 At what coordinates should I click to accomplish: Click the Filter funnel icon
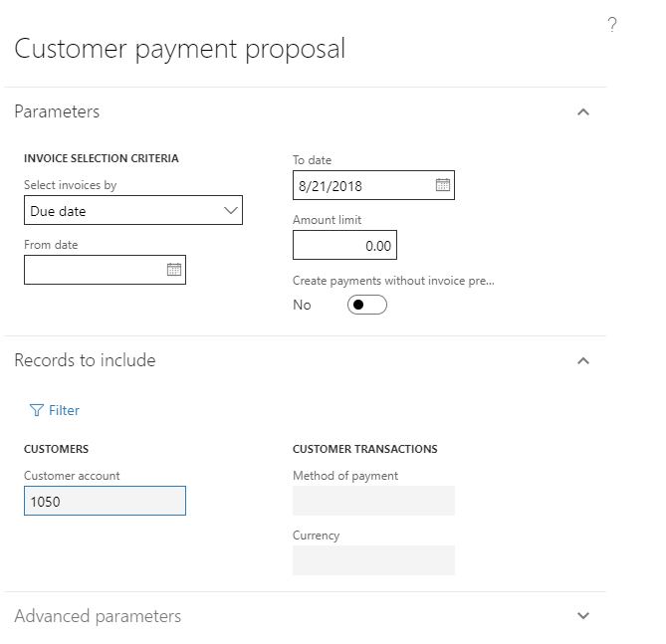[37, 410]
